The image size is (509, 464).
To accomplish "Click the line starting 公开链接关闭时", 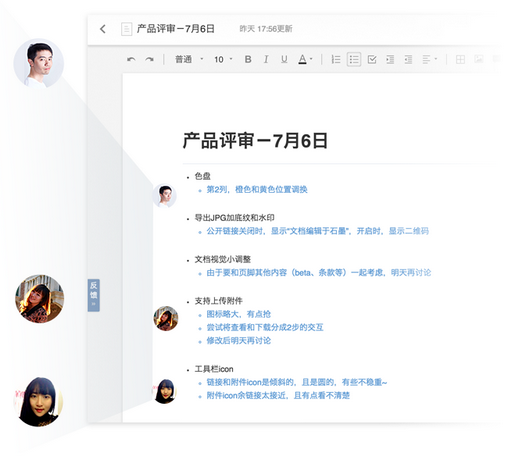I will [x=318, y=231].
